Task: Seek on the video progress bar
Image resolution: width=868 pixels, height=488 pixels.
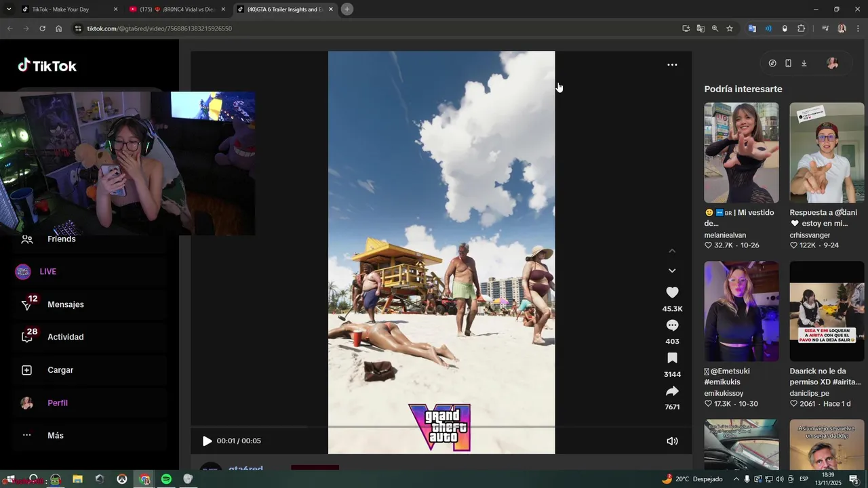Action: point(441,427)
